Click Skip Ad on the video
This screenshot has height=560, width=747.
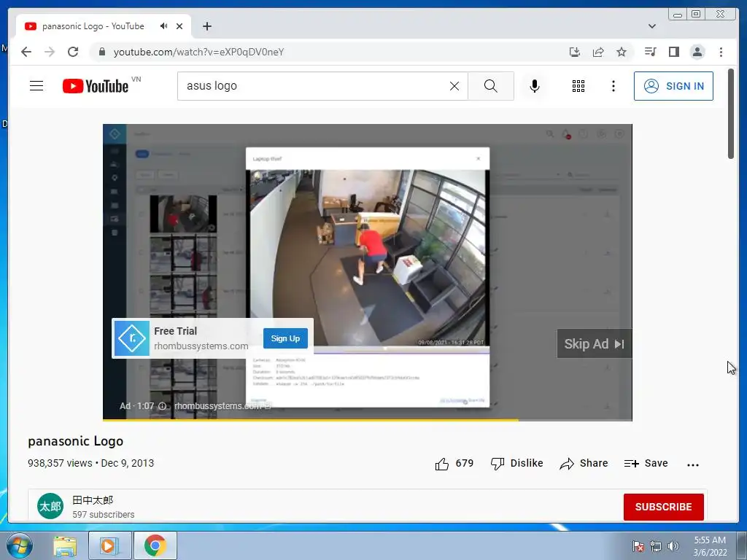[x=594, y=344]
